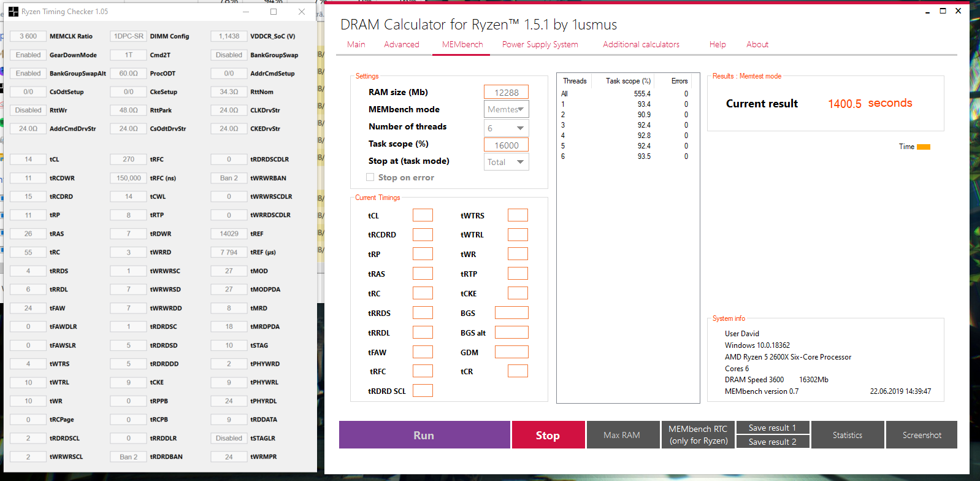980x481 pixels.
Task: Click the MEMCLK Ratio value 3 600
Action: (28, 36)
